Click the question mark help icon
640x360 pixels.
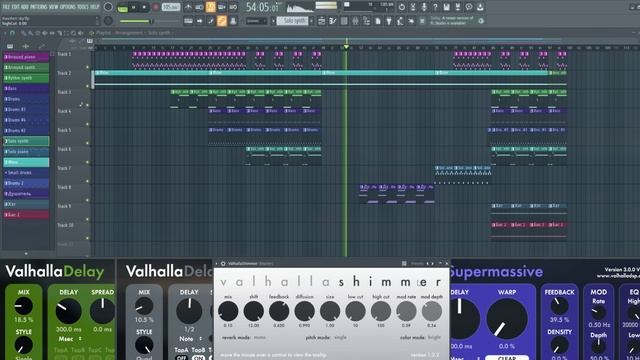click(435, 7)
